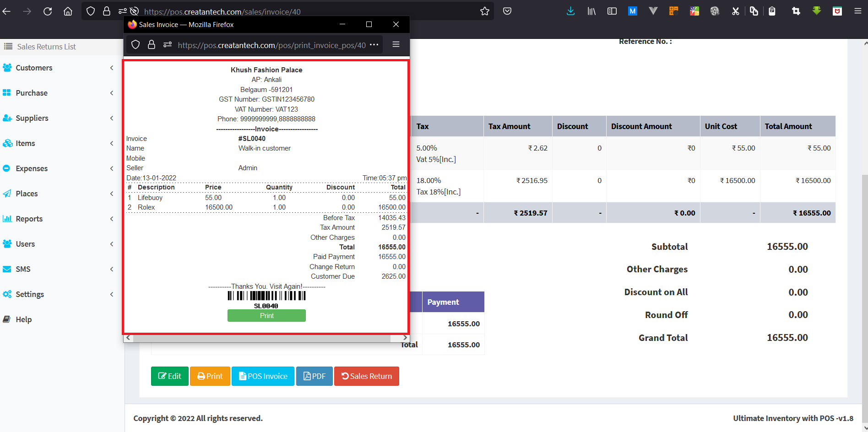The height and width of the screenshot is (432, 868).
Task: Open the crop screenshot extension icon
Action: (796, 11)
